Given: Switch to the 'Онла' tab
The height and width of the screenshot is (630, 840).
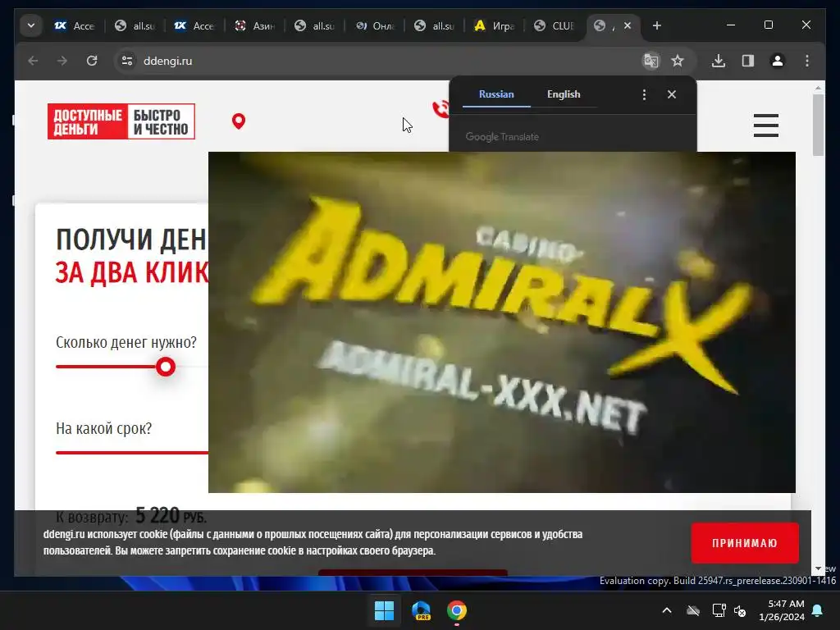Looking at the screenshot, I should 375,25.
